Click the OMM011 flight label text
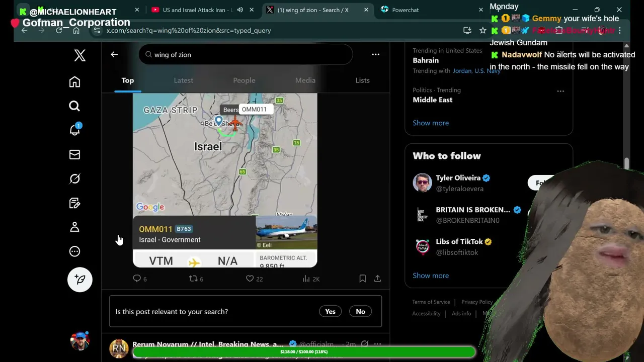Screen dimensions: 644x362 pyautogui.click(x=155, y=229)
